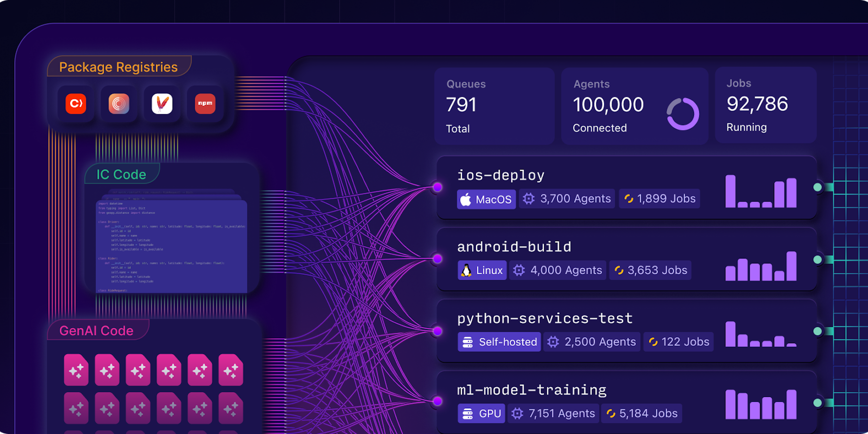Screen dimensions: 868x434
Task: Choose the npm registry icon
Action: pyautogui.click(x=205, y=104)
